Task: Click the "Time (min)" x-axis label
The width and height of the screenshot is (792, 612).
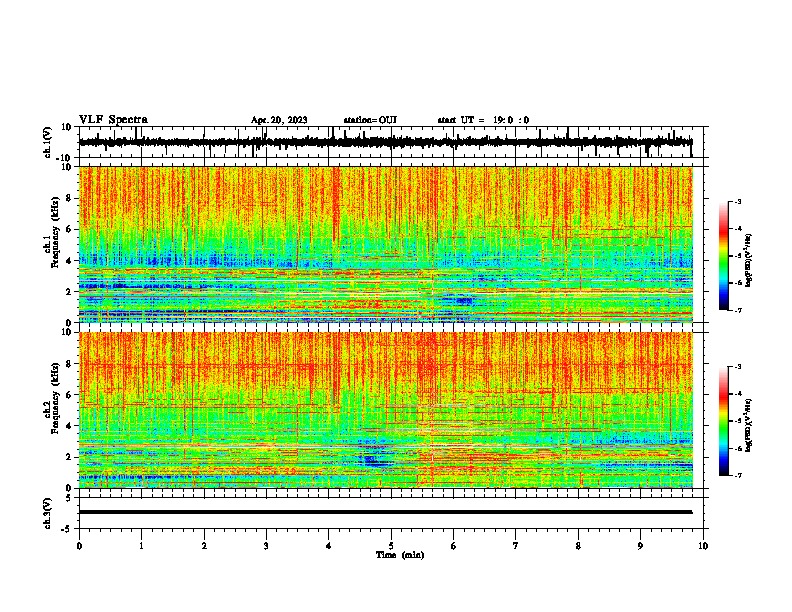Action: pos(400,555)
